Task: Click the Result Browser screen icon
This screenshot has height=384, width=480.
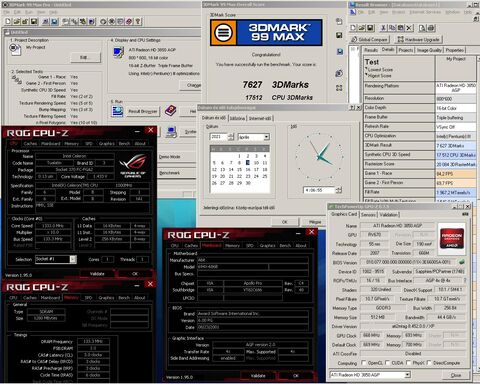Action: point(117,111)
